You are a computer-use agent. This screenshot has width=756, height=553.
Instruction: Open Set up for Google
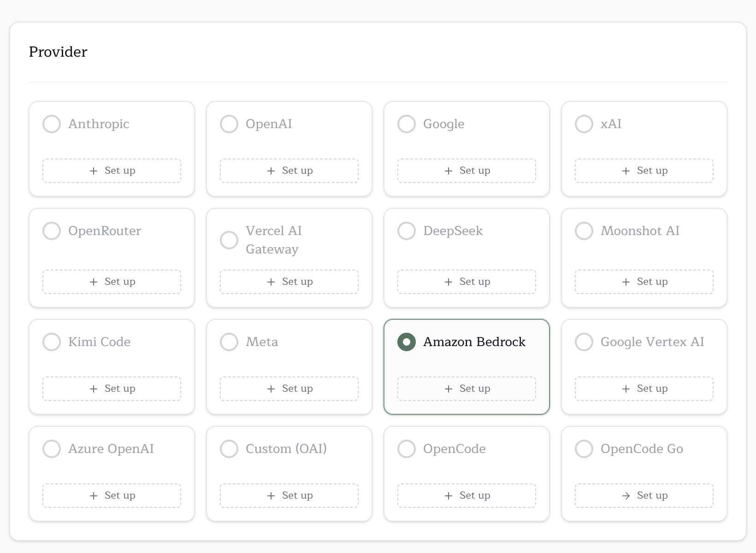tap(467, 171)
